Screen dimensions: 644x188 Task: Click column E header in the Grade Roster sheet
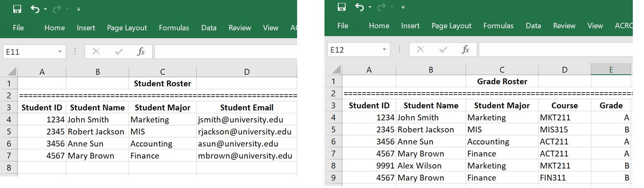click(611, 70)
